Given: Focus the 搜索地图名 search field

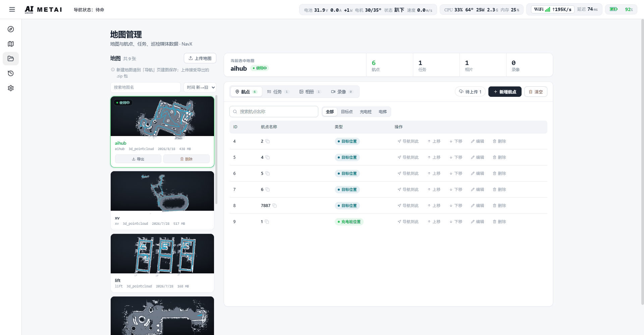Looking at the screenshot, I should tap(146, 87).
